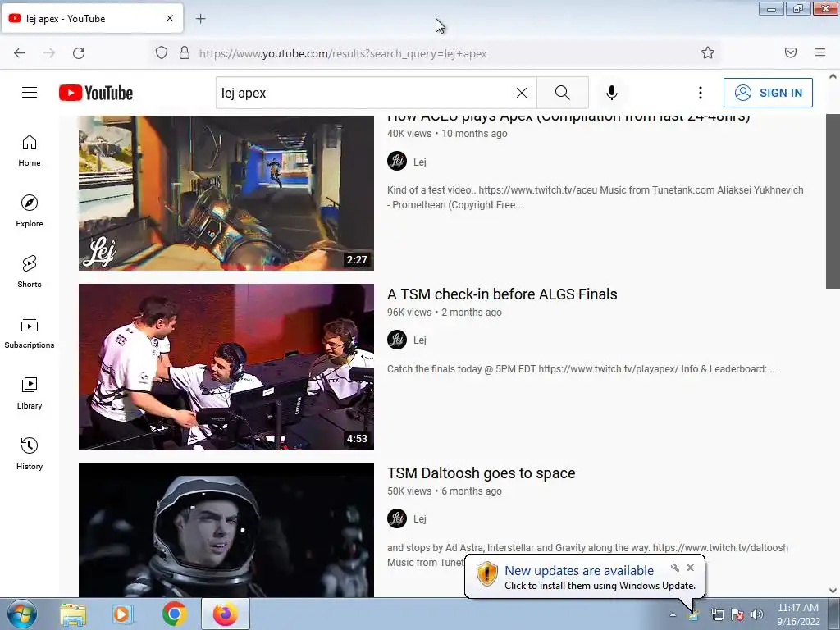Screen dimensions: 840x630
Task: Open the Windows Update balloon wrench options
Action: click(x=675, y=568)
